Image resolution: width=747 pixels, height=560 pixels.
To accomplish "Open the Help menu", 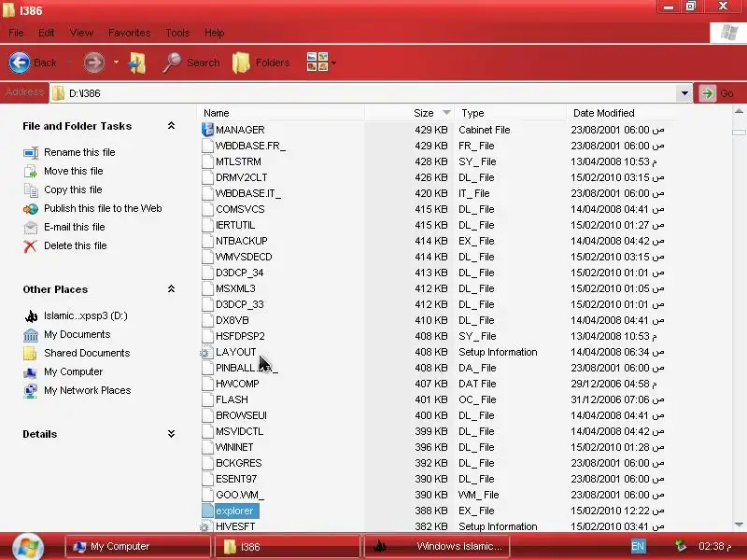I will [x=215, y=33].
